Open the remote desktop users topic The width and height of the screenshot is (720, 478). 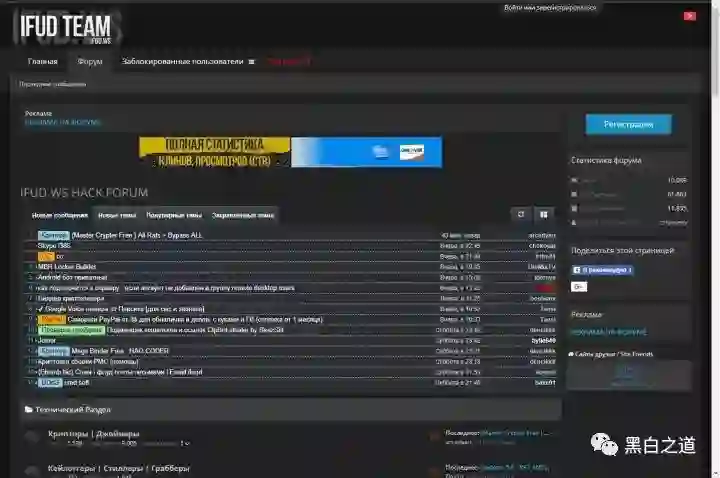point(165,288)
